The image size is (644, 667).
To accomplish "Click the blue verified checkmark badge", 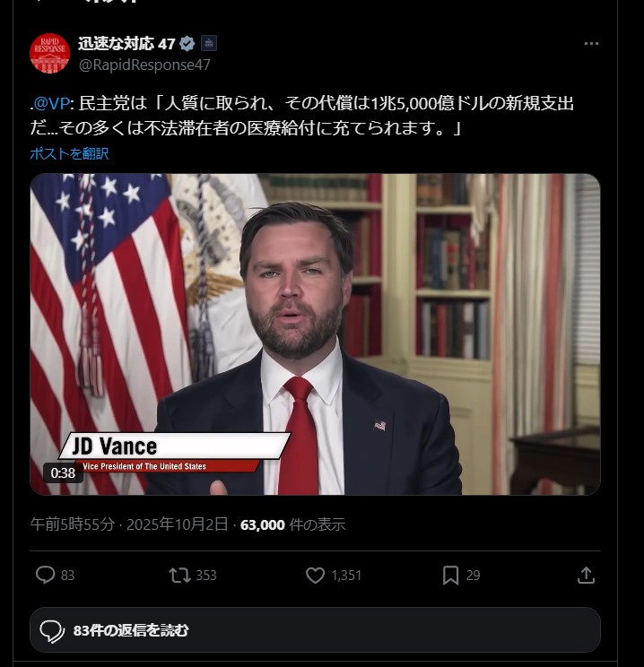I will 187,43.
